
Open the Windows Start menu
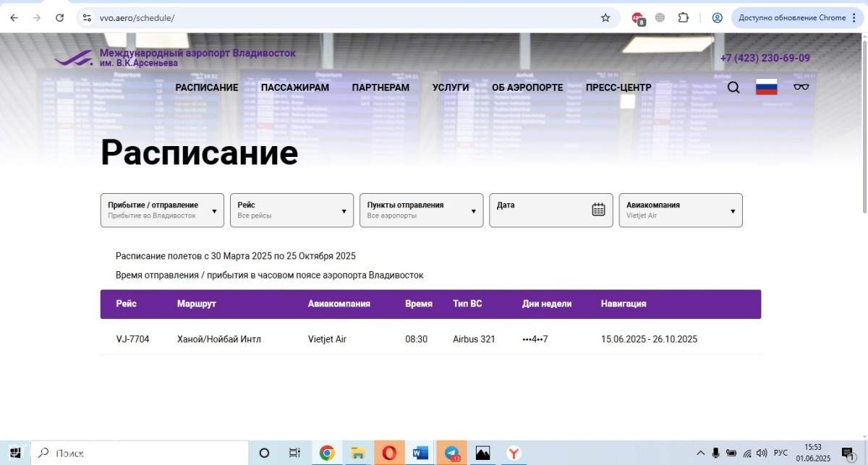pos(14,453)
